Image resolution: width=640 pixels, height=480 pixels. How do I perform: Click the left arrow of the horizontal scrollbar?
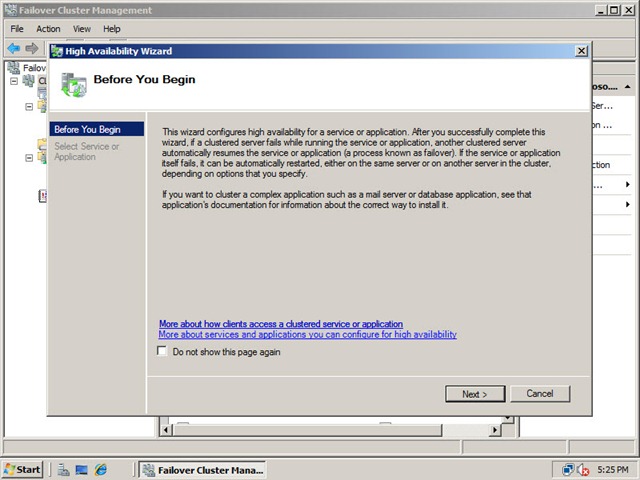[x=165, y=430]
